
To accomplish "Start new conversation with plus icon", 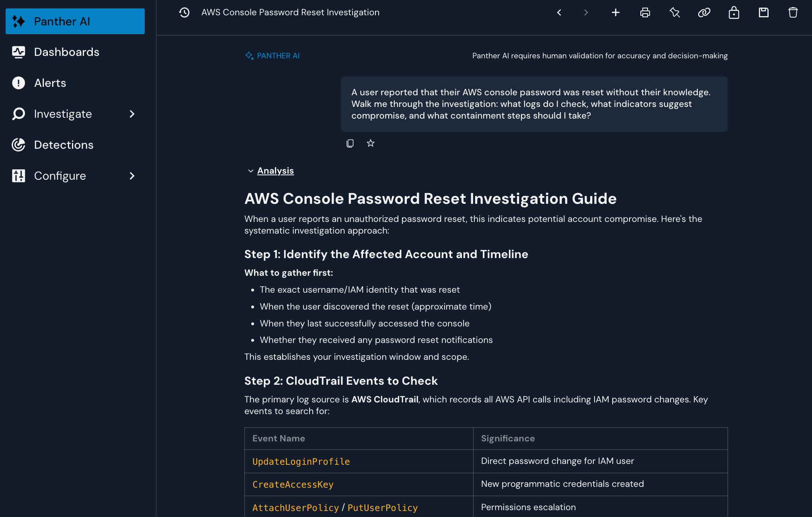I will pos(615,12).
